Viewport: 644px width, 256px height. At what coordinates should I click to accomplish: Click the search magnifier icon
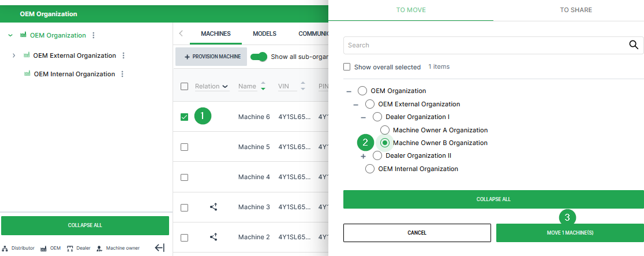[x=633, y=45]
